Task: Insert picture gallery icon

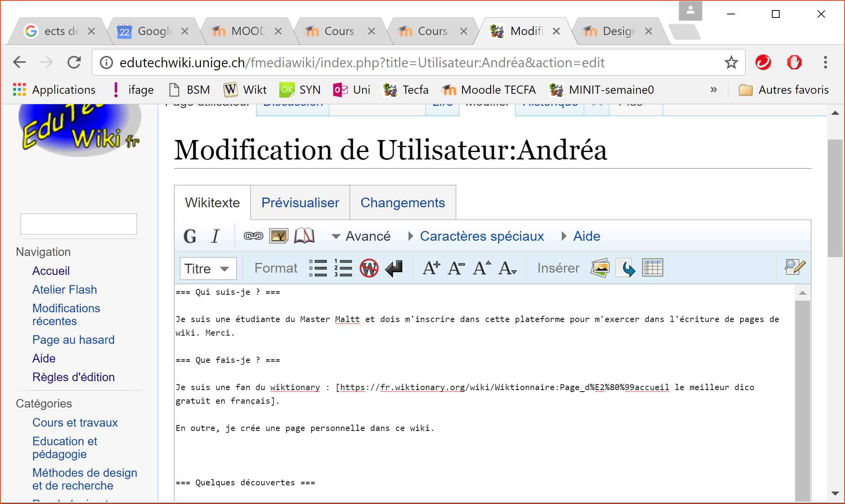Action: point(600,268)
